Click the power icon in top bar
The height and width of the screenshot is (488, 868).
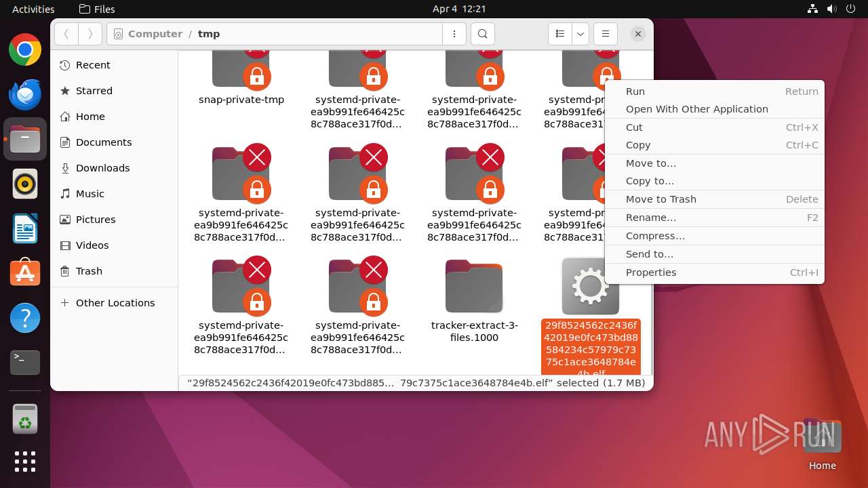(851, 9)
